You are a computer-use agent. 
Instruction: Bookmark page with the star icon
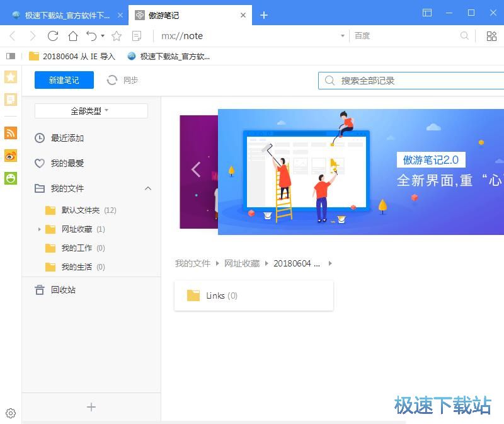pos(117,36)
